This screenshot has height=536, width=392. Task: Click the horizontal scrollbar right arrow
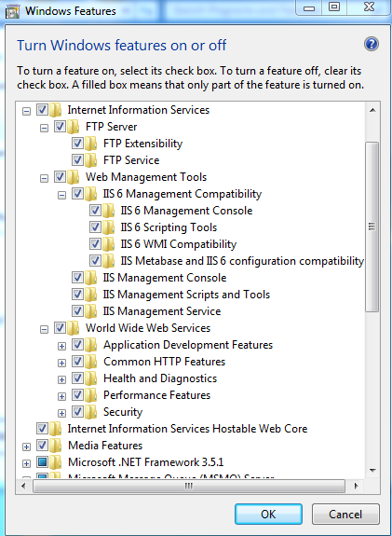coord(356,486)
